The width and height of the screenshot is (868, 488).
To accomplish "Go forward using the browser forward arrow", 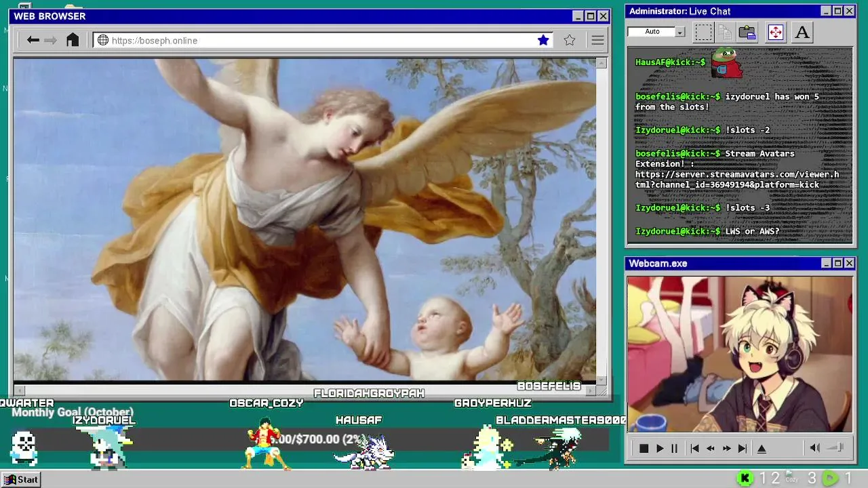I will (x=51, y=40).
